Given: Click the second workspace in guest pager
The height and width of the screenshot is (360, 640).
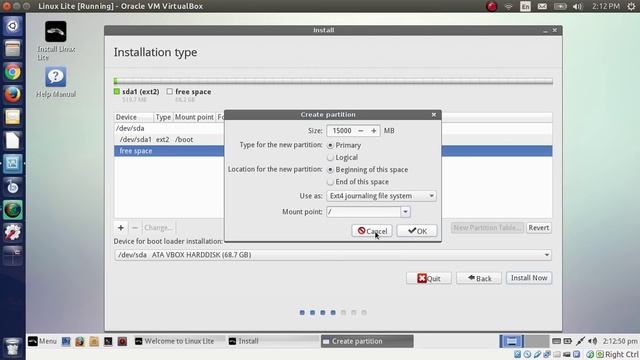Looking at the screenshot, I should pyautogui.click(x=537, y=341).
